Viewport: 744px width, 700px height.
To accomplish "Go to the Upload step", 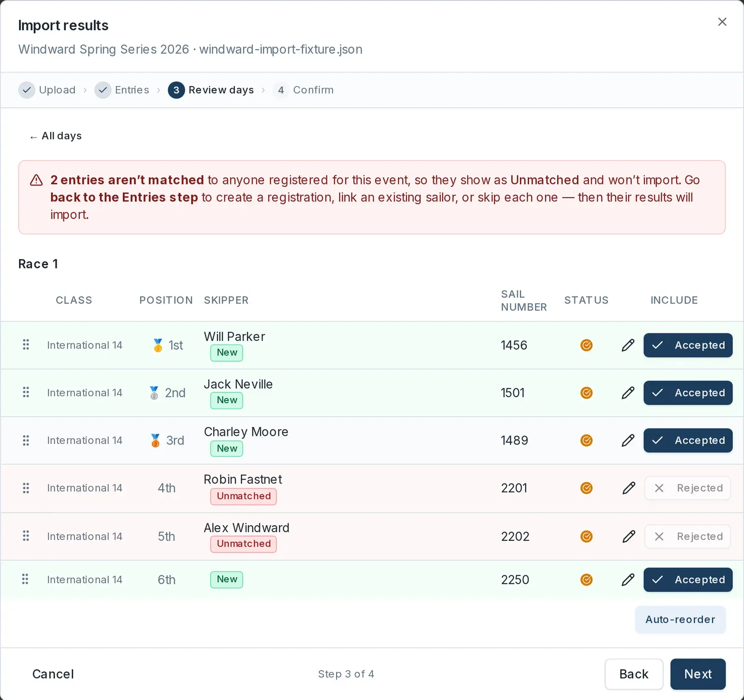I will click(x=47, y=90).
